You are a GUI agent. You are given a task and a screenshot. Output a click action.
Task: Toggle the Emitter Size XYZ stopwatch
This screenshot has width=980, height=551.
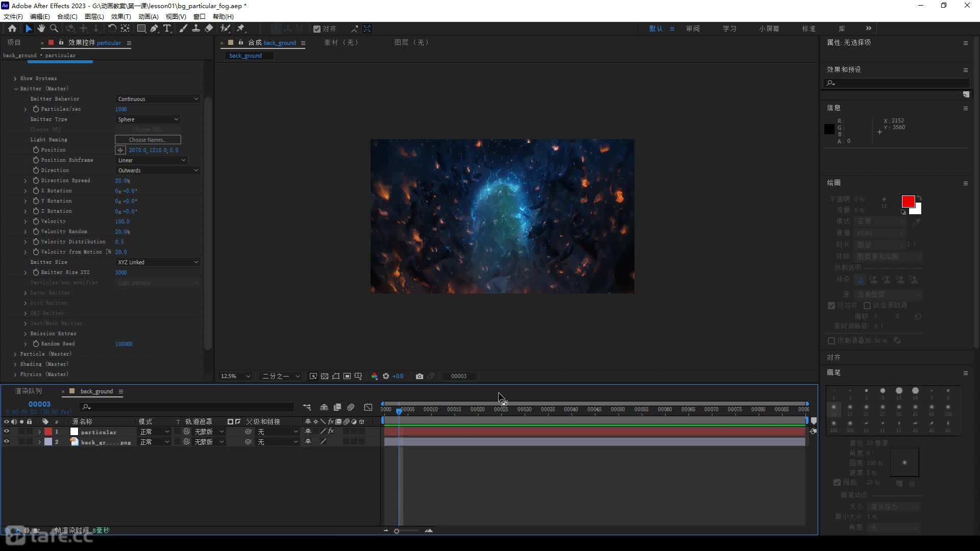pos(36,272)
